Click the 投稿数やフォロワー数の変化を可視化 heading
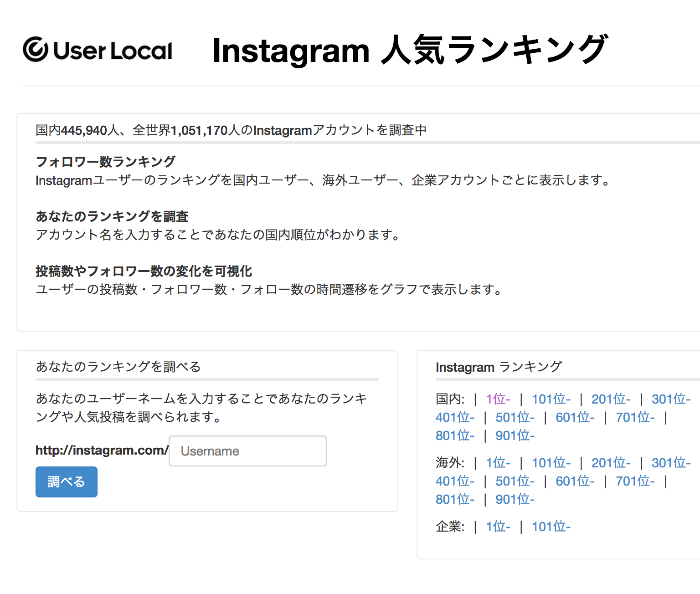The height and width of the screenshot is (594, 700). pos(144,271)
